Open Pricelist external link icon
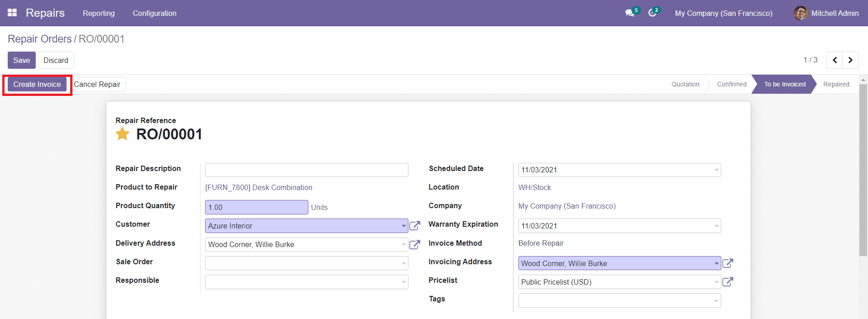Viewport: 868px width, 319px height. (728, 282)
